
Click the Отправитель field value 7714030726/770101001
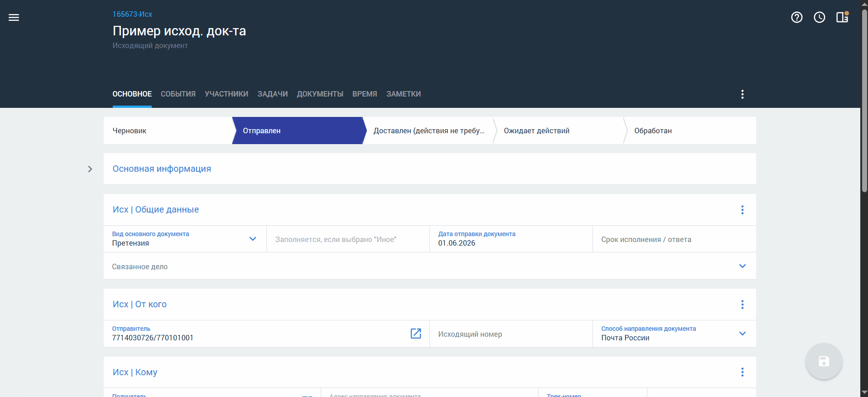(x=153, y=338)
